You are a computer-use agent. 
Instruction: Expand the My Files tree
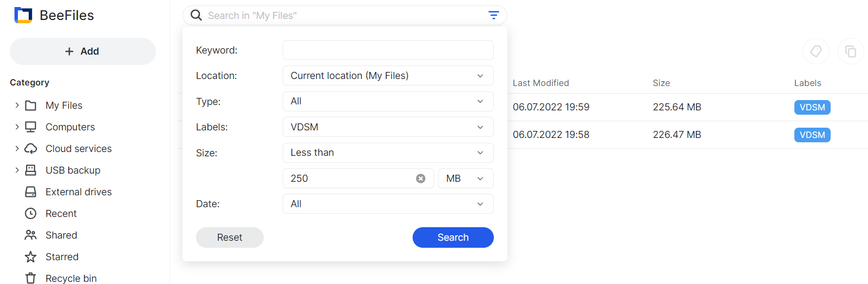coord(17,105)
